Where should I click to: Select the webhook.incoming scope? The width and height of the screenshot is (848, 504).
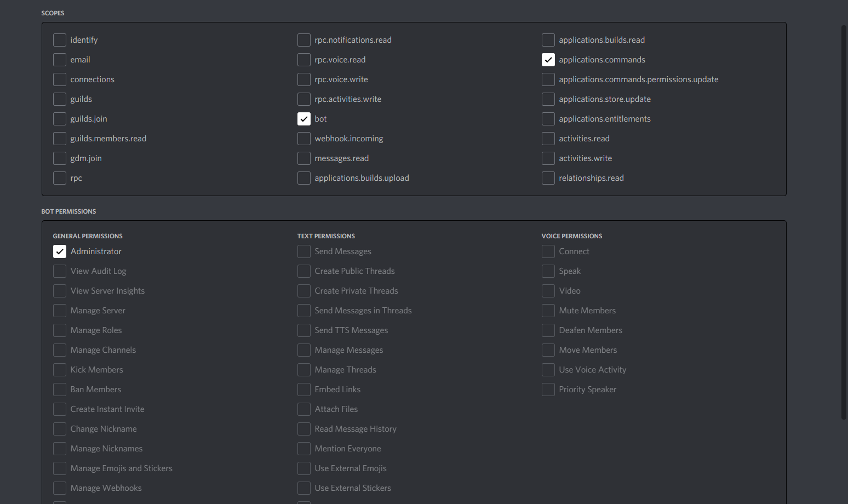pos(303,138)
